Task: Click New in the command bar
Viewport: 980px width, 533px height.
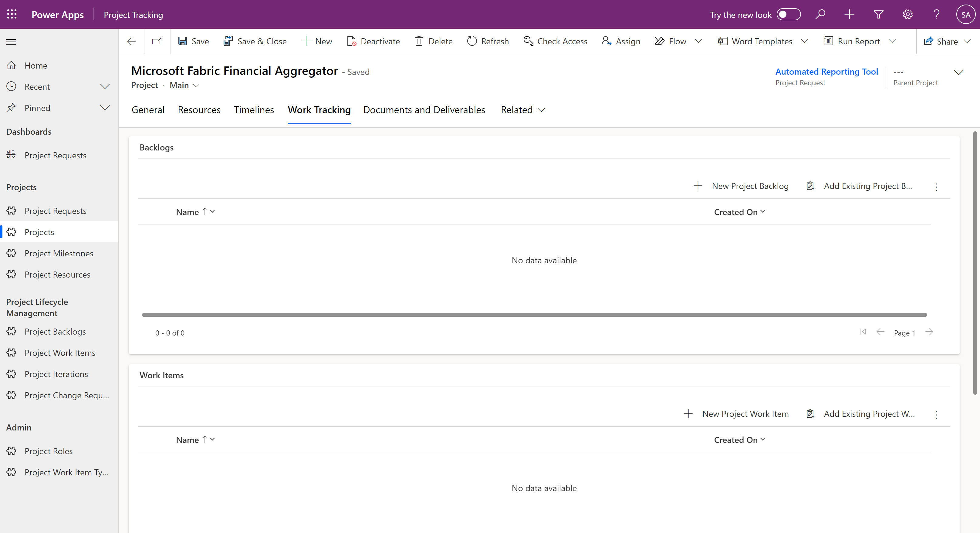Action: pos(316,41)
